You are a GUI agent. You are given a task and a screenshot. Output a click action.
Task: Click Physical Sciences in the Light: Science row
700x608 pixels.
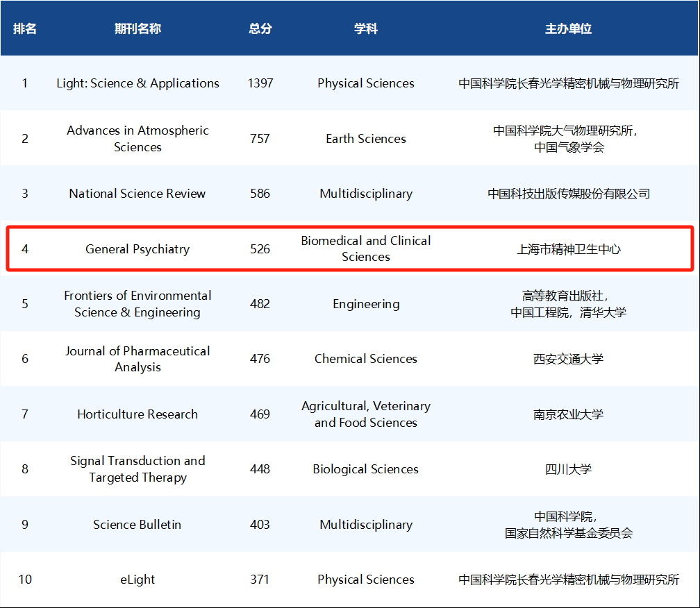365,83
